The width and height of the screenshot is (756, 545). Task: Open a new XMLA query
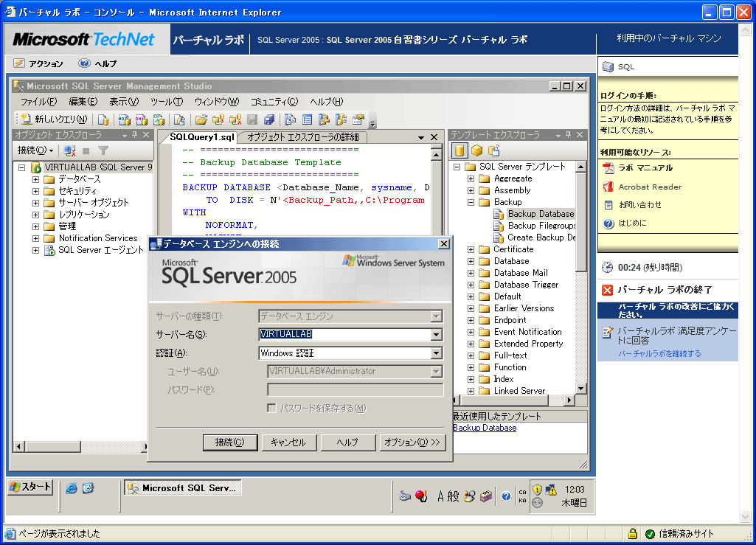pos(159,119)
